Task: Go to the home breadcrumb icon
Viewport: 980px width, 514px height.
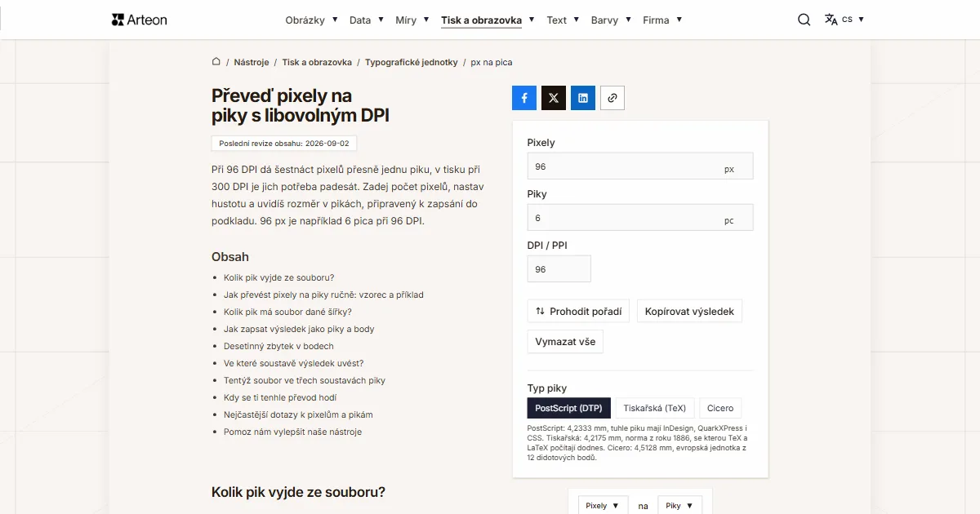Action: pos(216,61)
